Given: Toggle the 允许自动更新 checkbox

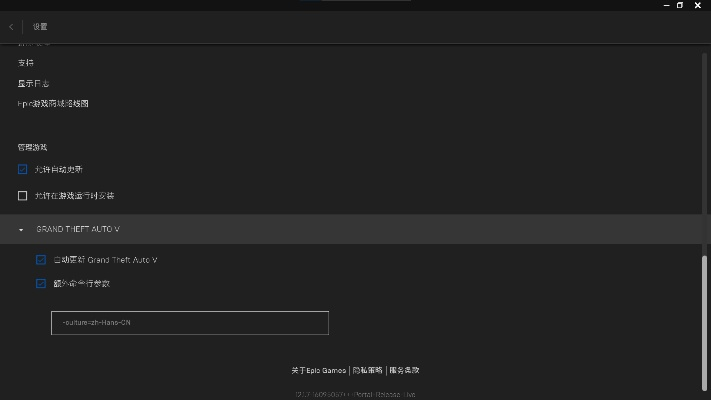Looking at the screenshot, I should 23,170.
